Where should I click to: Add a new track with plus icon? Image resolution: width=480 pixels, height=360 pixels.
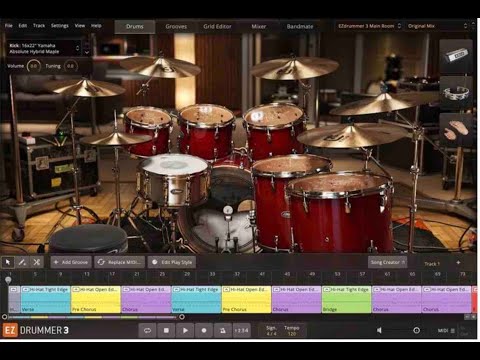(x=458, y=263)
